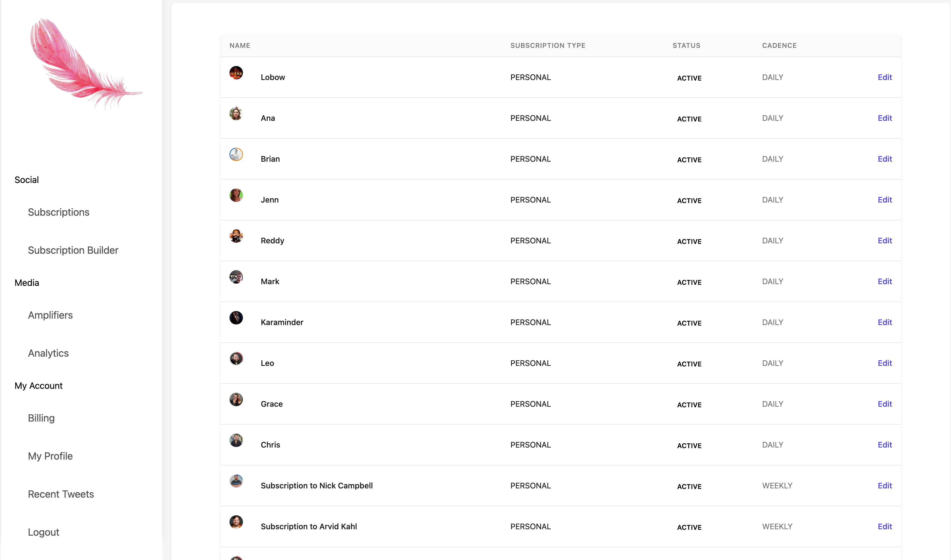Image resolution: width=951 pixels, height=560 pixels.
Task: Click Karaminder's dark avatar
Action: [236, 318]
